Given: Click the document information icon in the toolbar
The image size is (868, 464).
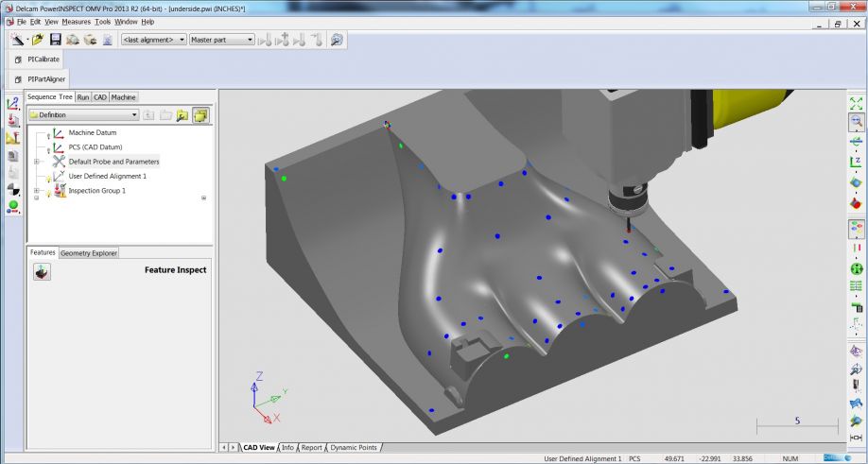Looking at the screenshot, I should [x=108, y=40].
